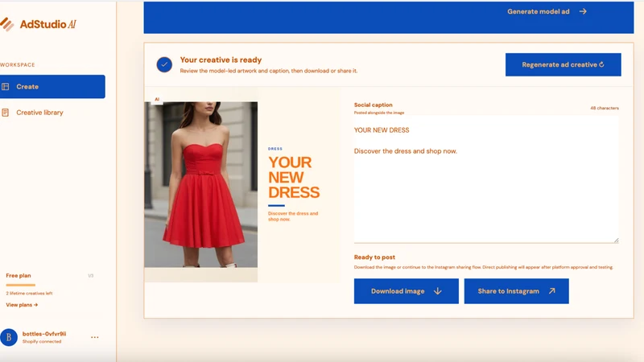
Task: Select the red dress model photo
Action: point(200,185)
